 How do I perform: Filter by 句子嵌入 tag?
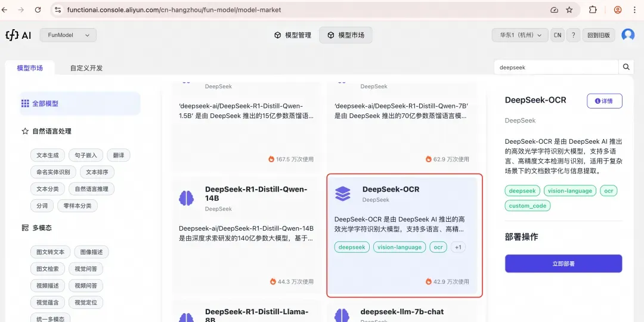pos(86,155)
